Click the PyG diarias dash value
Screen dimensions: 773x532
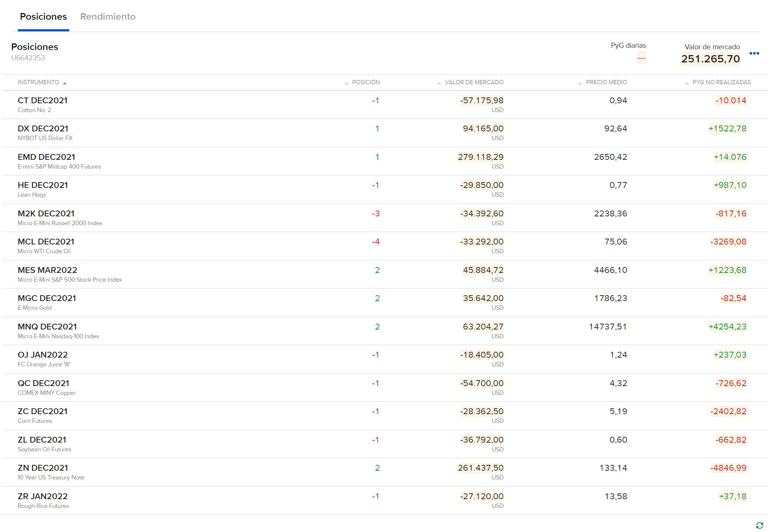click(641, 58)
